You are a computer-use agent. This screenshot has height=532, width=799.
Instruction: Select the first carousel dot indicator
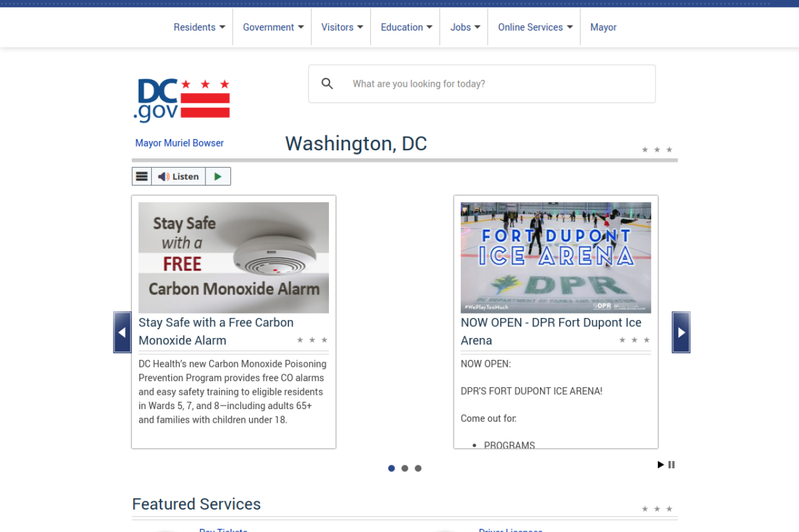point(391,468)
